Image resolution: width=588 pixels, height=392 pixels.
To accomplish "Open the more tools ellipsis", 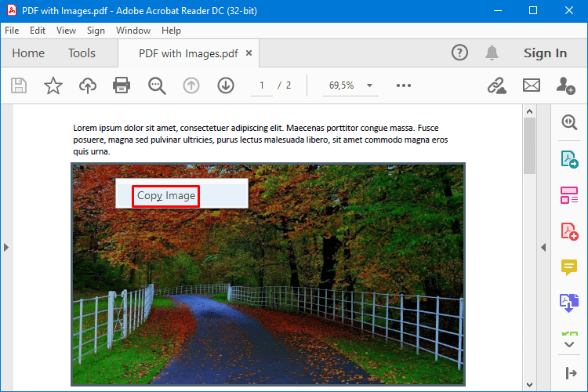I will click(x=404, y=85).
